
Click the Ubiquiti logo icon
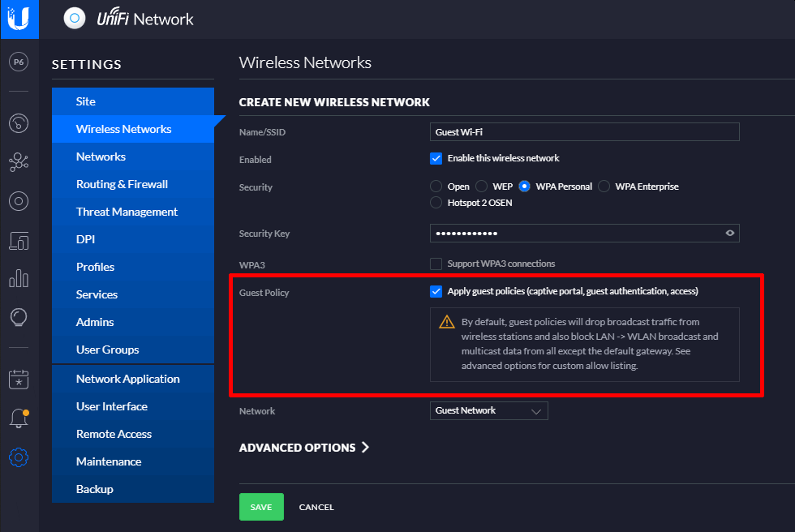(19, 19)
